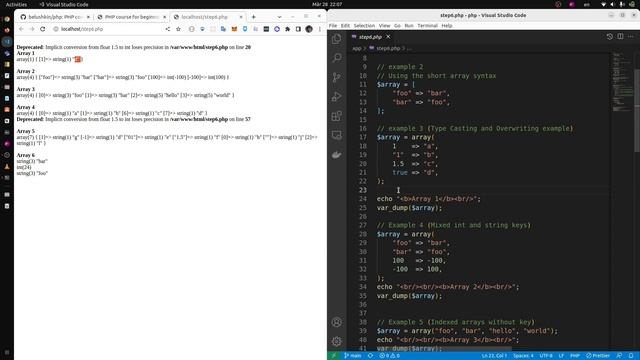Open the browser profile avatar

pyautogui.click(x=309, y=29)
